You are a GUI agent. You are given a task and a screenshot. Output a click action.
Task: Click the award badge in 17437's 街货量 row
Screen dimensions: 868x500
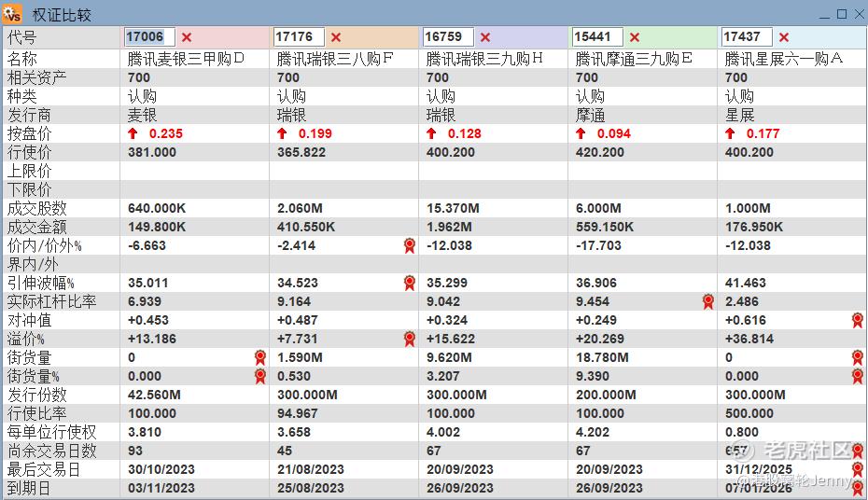coord(858,358)
